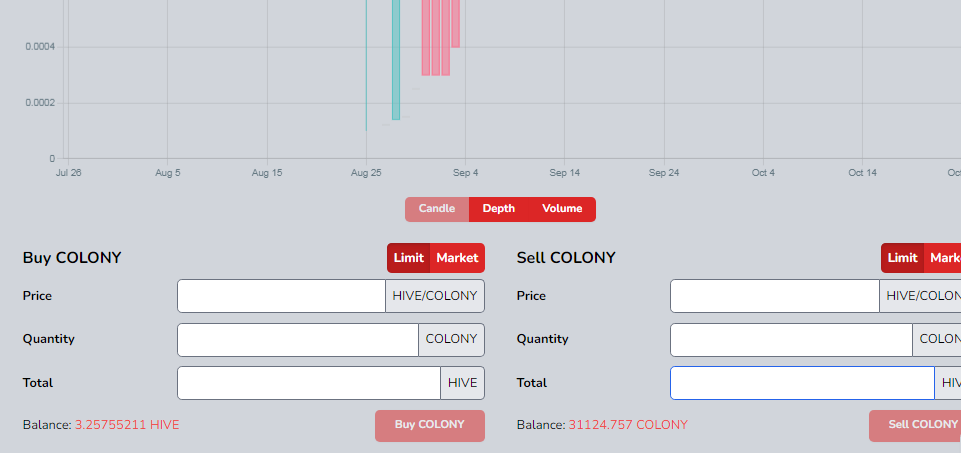Image resolution: width=961 pixels, height=453 pixels.
Task: Click the Sell COLONY submit button
Action: click(915, 425)
